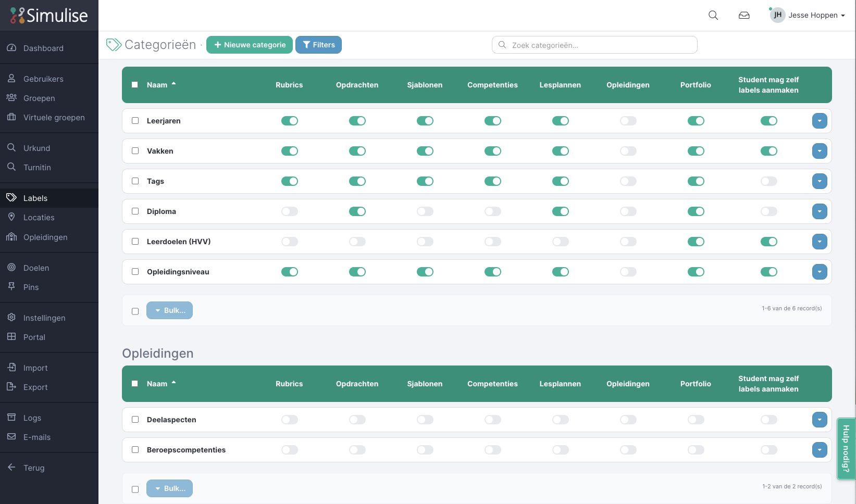Open the Hulp nodig? help tab

click(846, 448)
